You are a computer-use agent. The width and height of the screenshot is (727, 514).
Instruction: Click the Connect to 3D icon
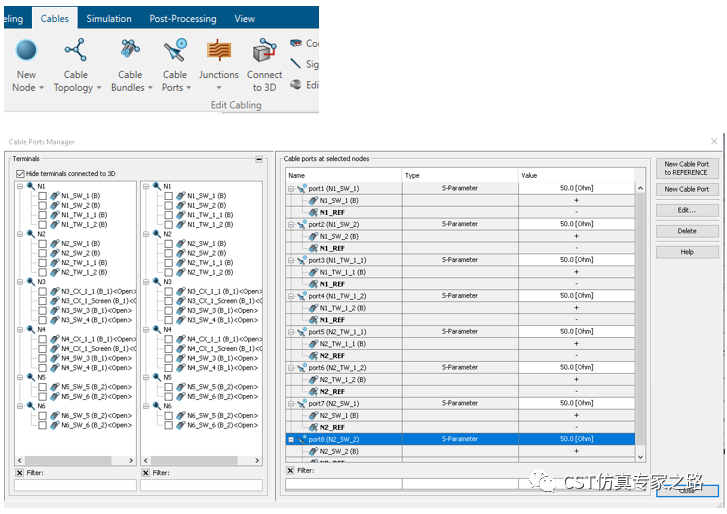point(264,50)
